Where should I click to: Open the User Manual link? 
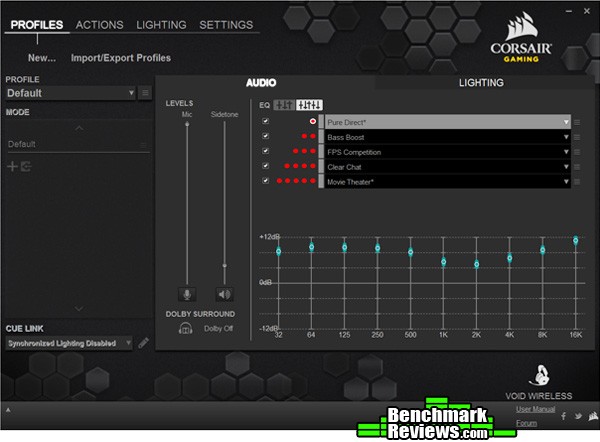(x=535, y=409)
